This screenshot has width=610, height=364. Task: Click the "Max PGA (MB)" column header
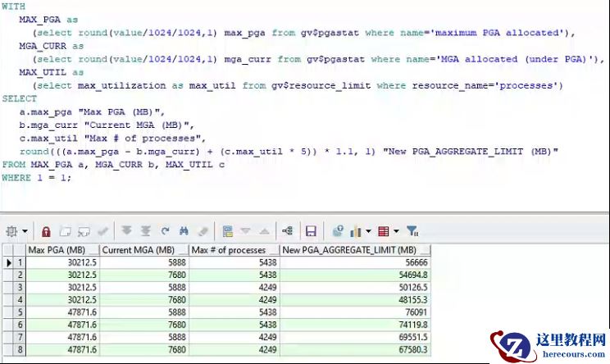coord(62,250)
